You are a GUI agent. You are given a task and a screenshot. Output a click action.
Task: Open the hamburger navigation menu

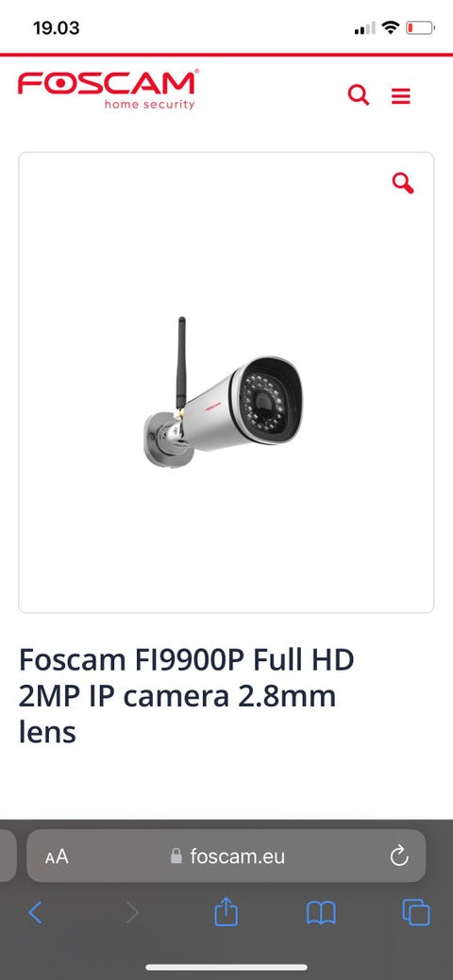[x=401, y=96]
